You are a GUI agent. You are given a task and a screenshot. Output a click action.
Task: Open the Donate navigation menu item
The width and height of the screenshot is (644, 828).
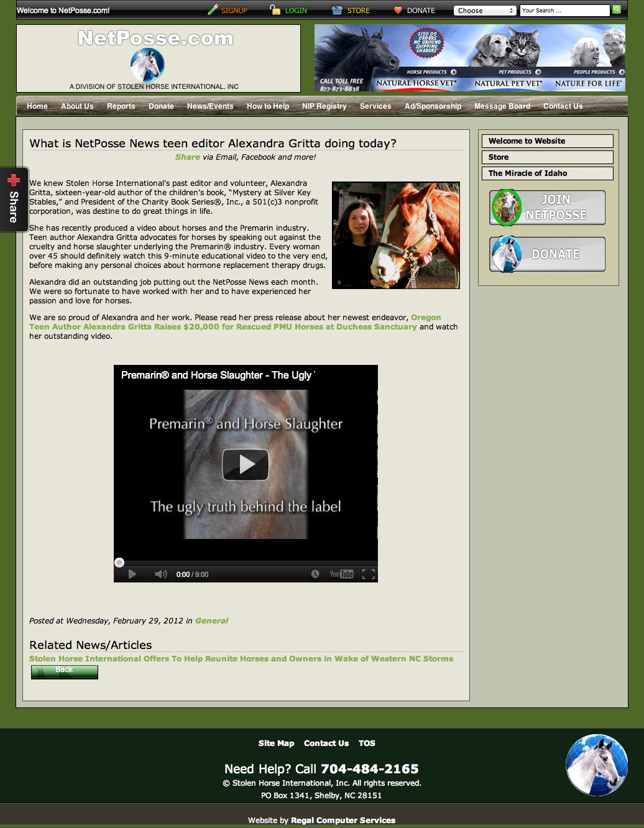pyautogui.click(x=161, y=106)
